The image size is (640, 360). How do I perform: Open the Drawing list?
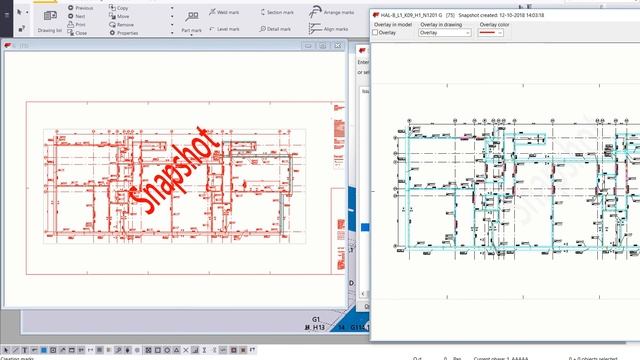(50, 21)
